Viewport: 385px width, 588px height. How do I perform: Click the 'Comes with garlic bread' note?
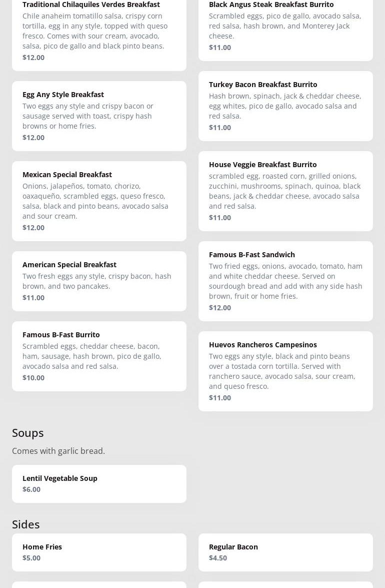pos(58,451)
